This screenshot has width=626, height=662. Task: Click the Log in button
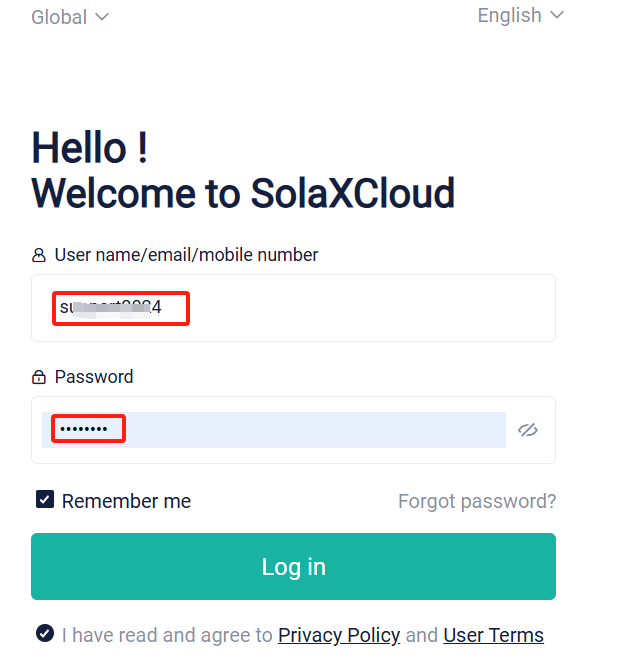click(293, 566)
